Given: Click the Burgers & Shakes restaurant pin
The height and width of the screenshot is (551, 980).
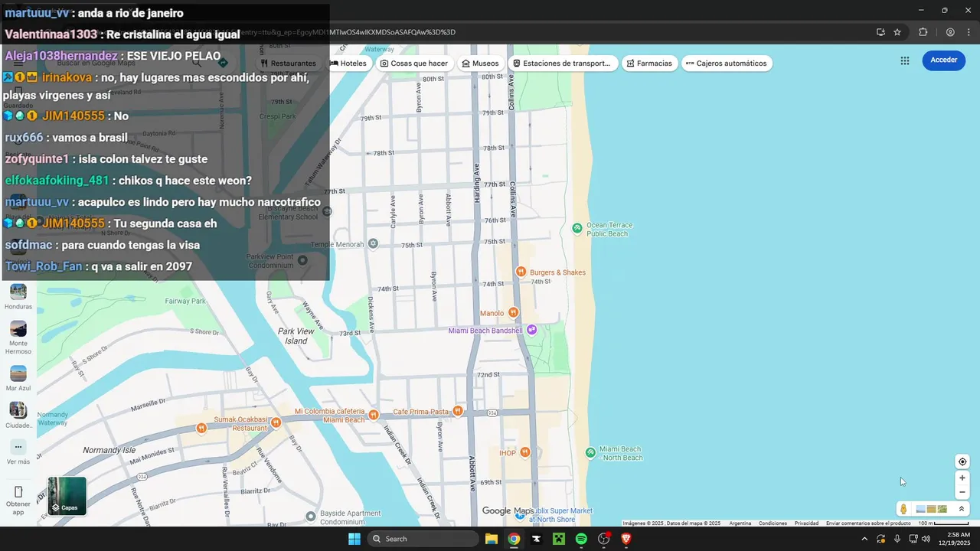Looking at the screenshot, I should coord(521,272).
